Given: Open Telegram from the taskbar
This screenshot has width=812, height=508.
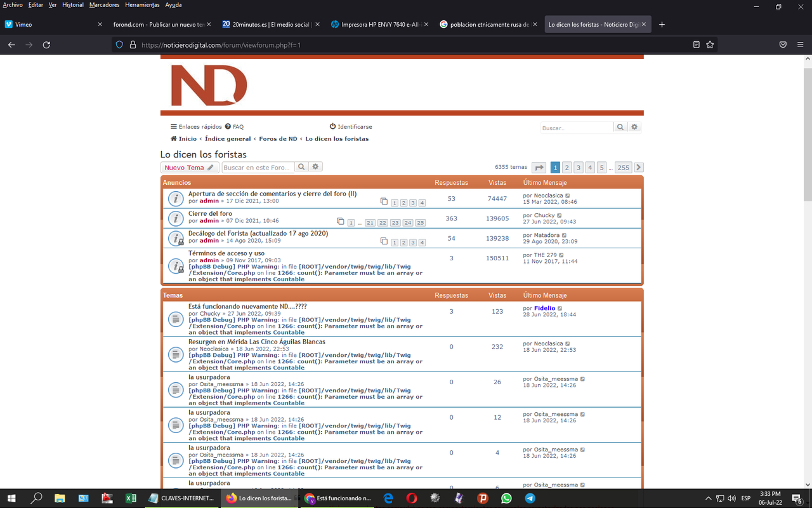Looking at the screenshot, I should tap(530, 498).
